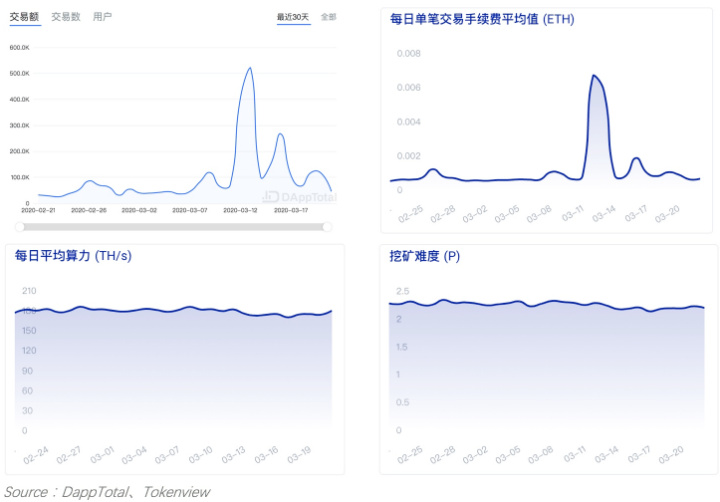Click the 150 label in hashrate chart

29,331
